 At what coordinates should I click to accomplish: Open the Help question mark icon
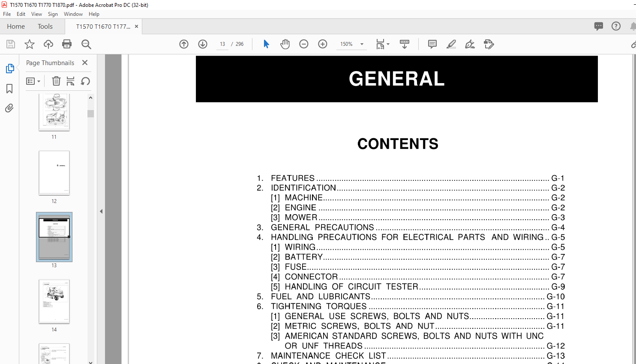tap(616, 27)
